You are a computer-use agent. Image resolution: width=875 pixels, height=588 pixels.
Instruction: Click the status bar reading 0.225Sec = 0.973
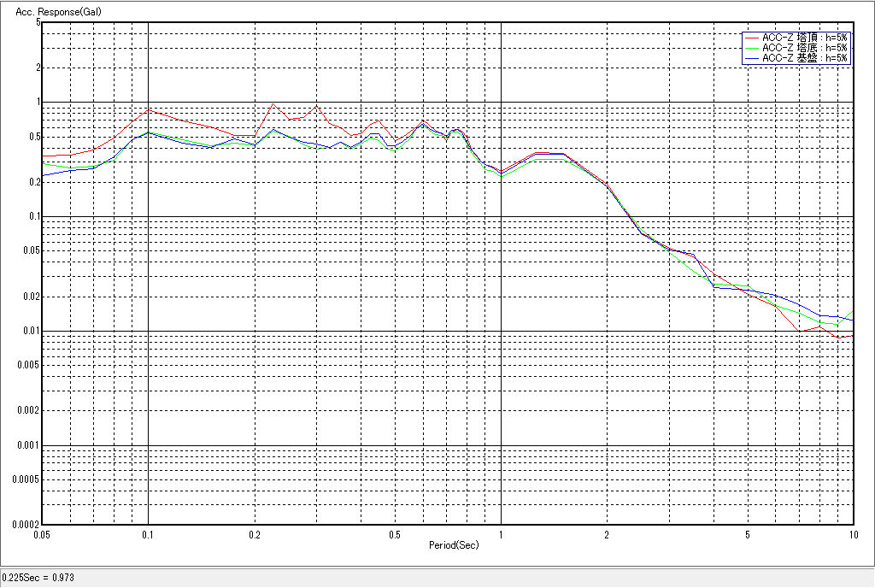click(x=38, y=578)
